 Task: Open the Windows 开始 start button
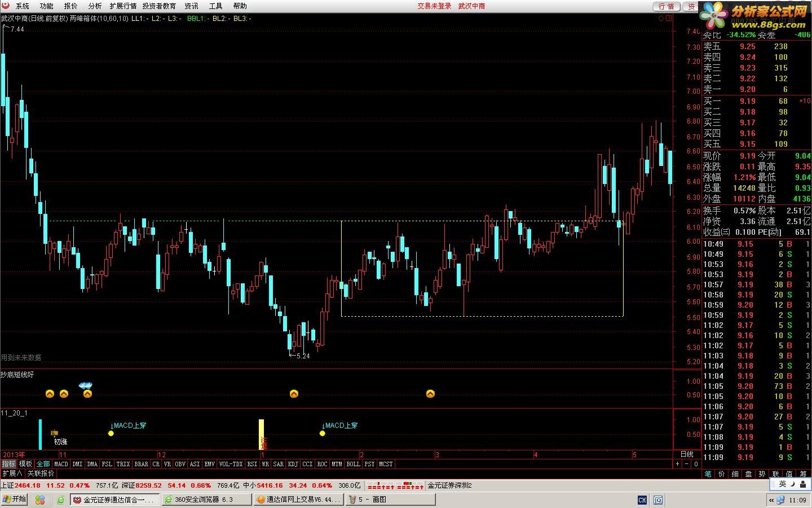pyautogui.click(x=15, y=500)
